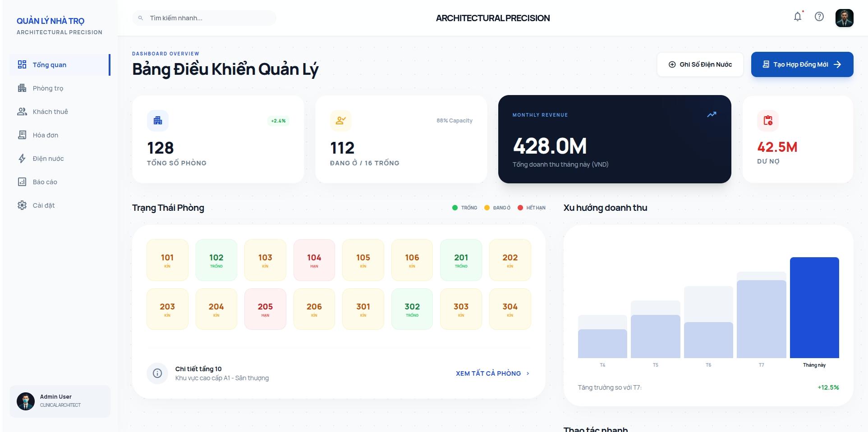Screen dimensions: 868x432
Task: Click the Tháng này bar in revenue chart
Action: pyautogui.click(x=814, y=308)
